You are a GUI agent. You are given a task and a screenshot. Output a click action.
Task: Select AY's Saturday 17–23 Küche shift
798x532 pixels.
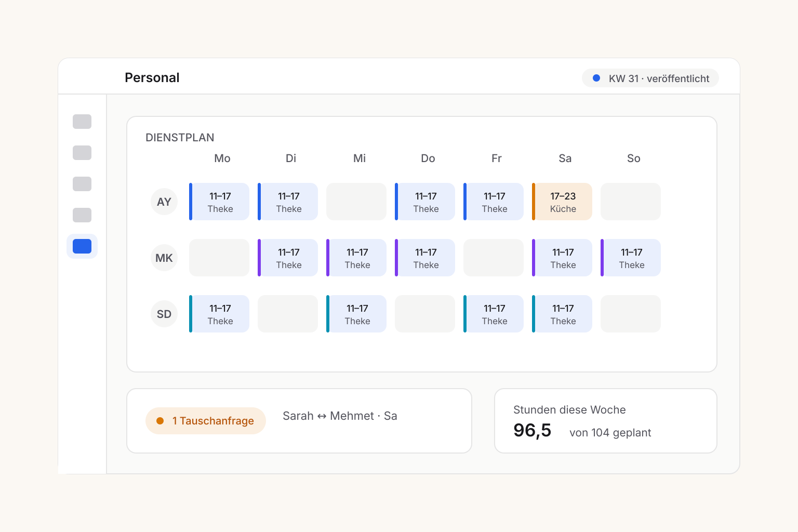pos(562,202)
